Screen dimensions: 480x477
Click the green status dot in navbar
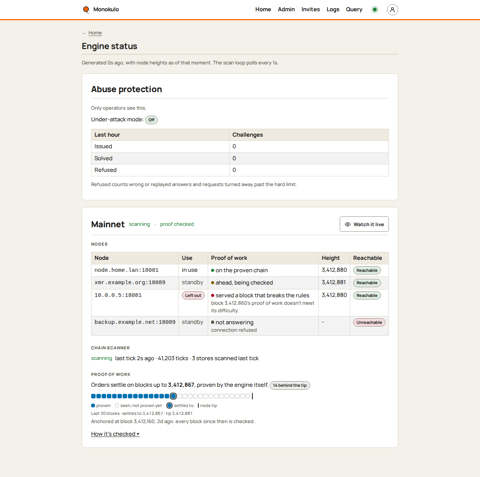coord(375,10)
